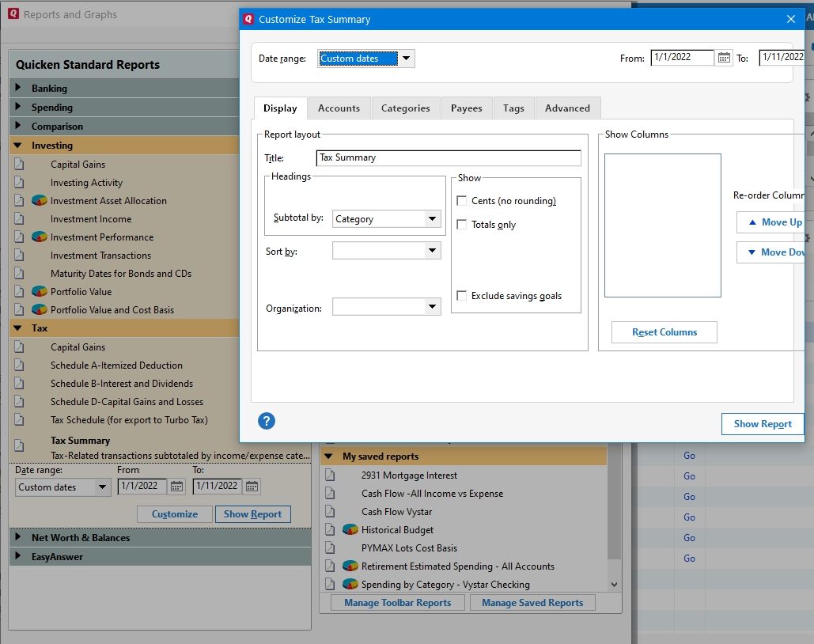This screenshot has height=644, width=814.
Task: Click Retirement Estimated Spending chart icon
Action: point(350,566)
